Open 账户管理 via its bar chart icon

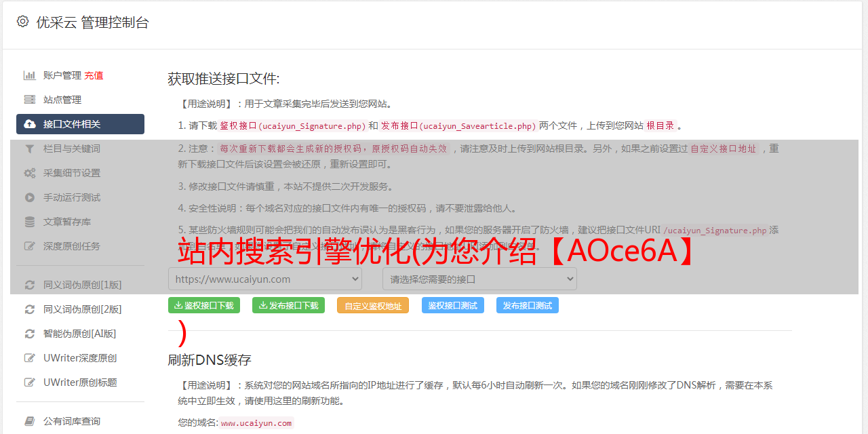30,75
